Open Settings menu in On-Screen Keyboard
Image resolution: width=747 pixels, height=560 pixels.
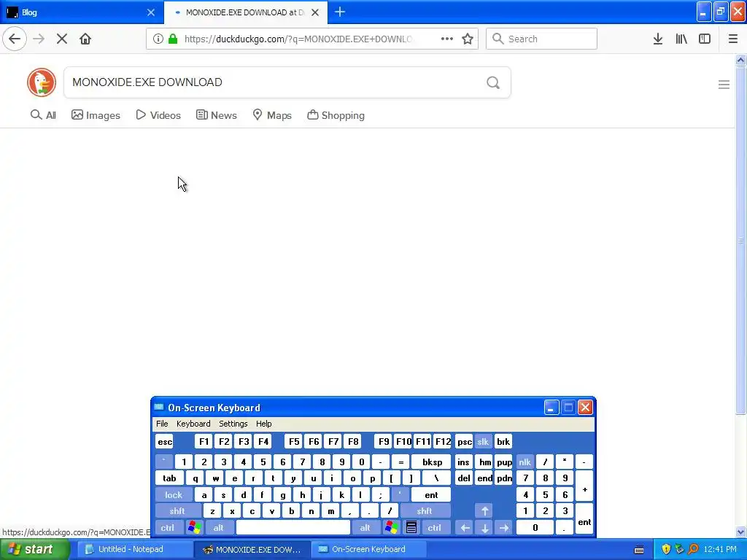[233, 424]
